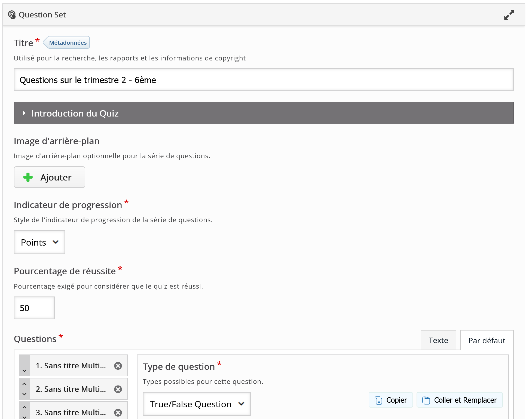Select question 2. Sans titre Multi...
The image size is (532, 419).
point(71,389)
